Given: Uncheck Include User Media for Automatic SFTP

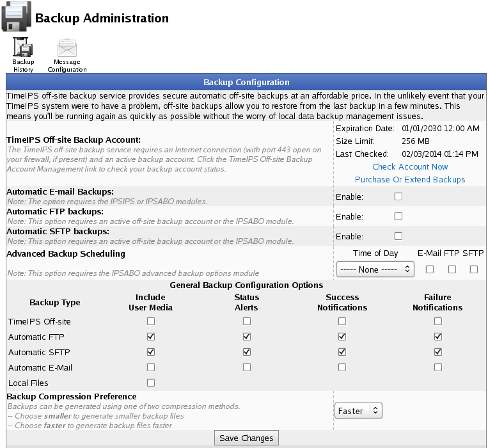Looking at the screenshot, I should click(151, 352).
